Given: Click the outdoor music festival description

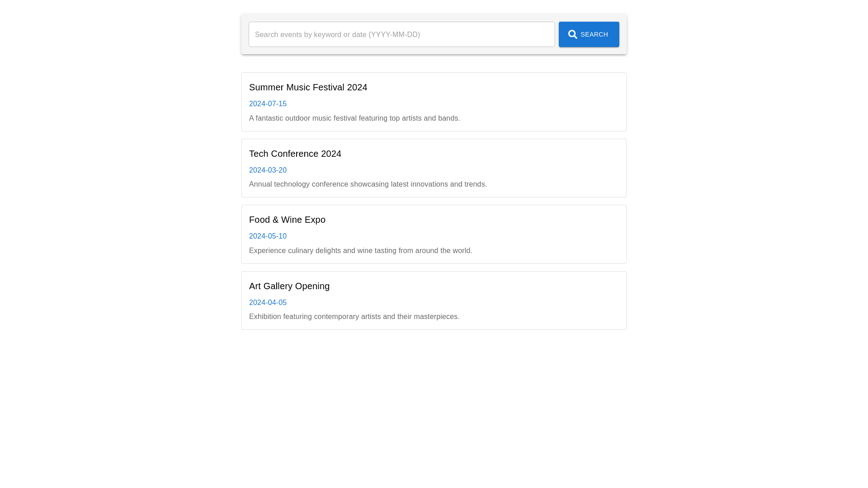Looking at the screenshot, I should [354, 118].
